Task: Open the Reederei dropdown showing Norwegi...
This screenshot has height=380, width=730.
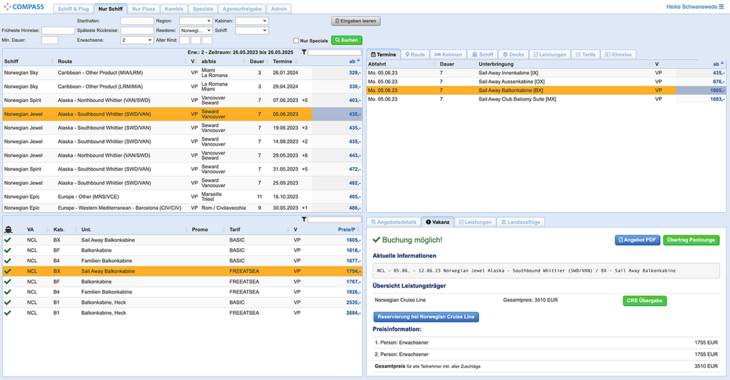Action: pyautogui.click(x=196, y=30)
